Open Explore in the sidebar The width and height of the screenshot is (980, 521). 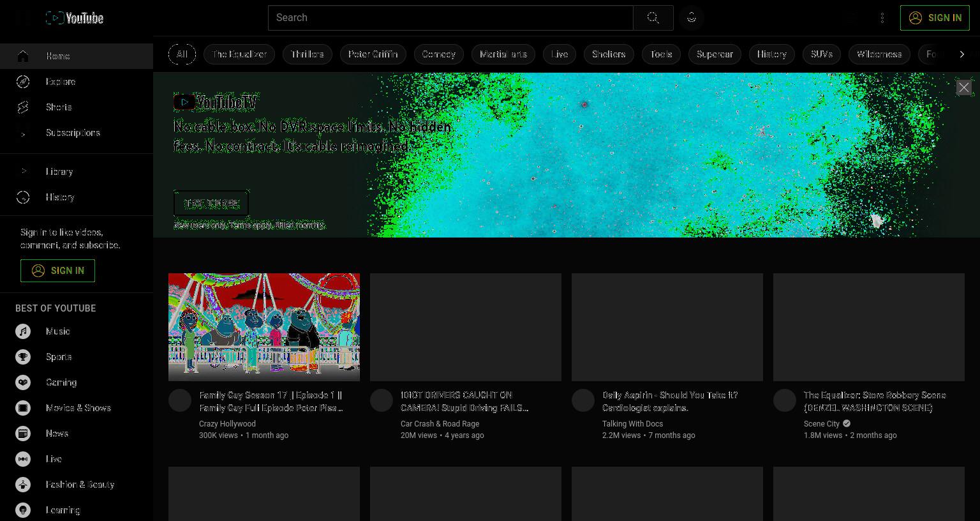click(x=77, y=82)
